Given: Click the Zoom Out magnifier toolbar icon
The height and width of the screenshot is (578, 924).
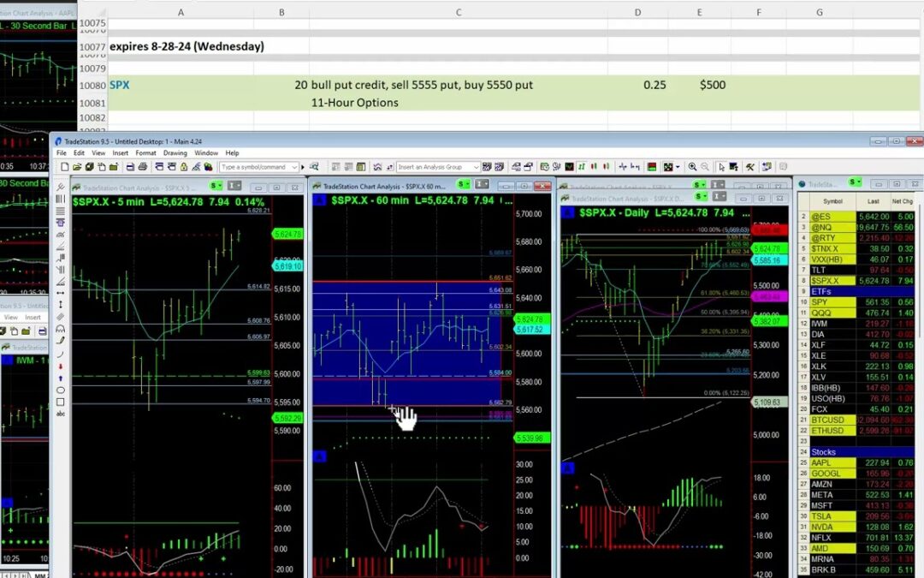Looking at the screenshot, I should 705,167.
